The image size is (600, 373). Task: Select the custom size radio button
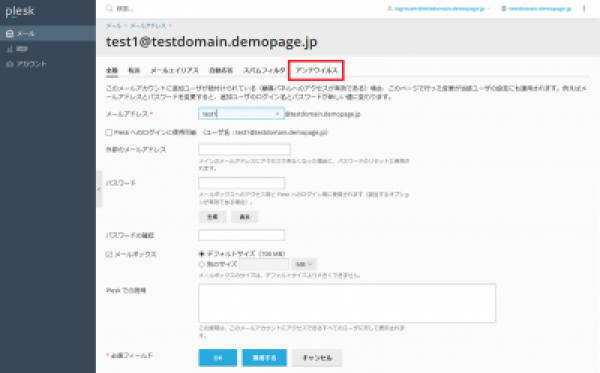pos(202,264)
